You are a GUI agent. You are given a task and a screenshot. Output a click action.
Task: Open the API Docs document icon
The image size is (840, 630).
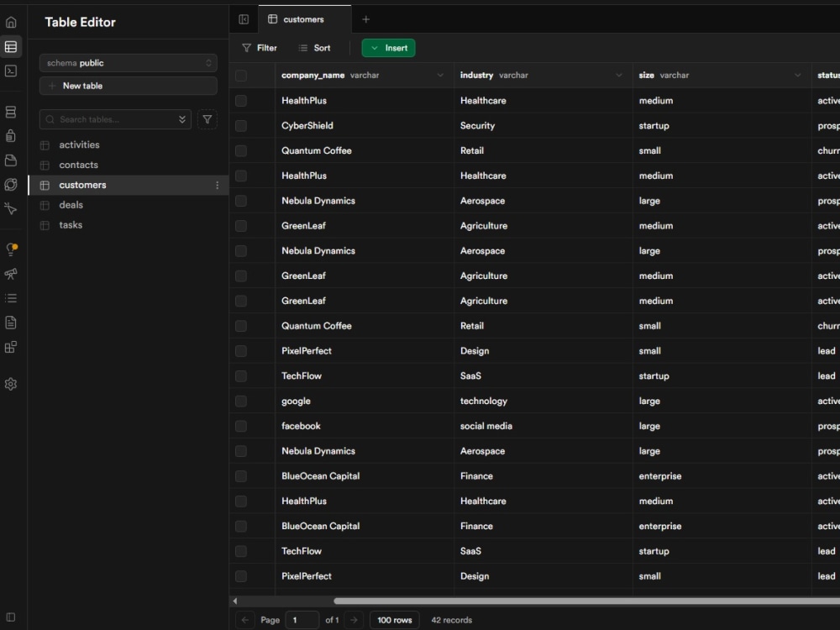tap(11, 322)
